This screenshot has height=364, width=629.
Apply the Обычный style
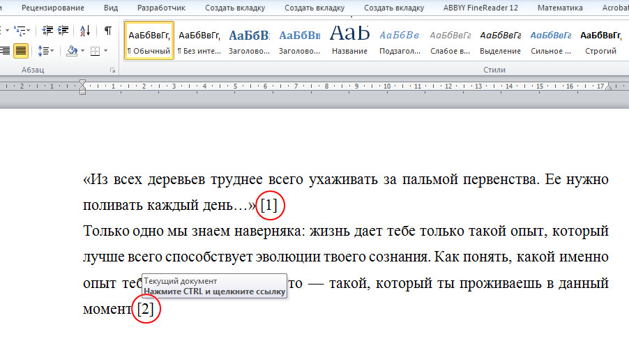[149, 40]
